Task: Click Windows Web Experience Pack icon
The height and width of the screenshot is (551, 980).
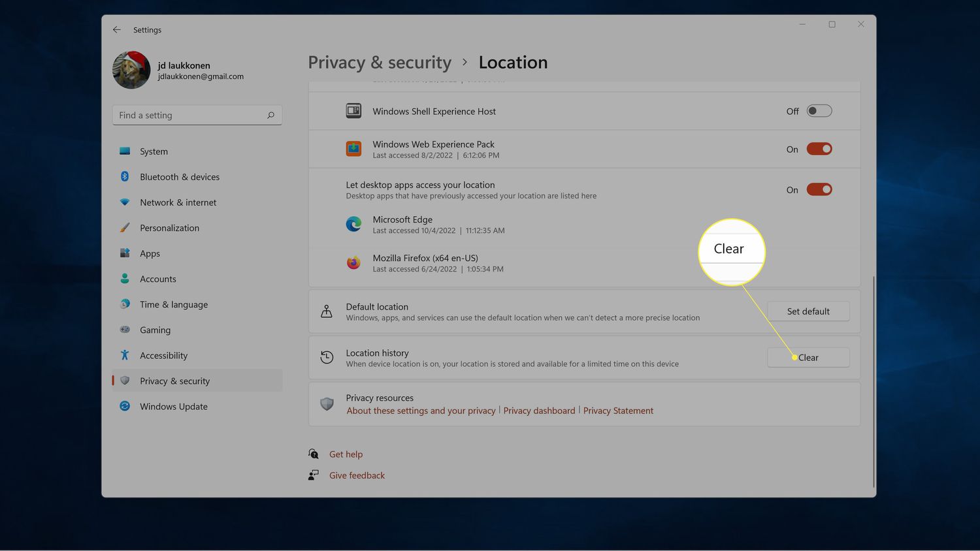Action: coord(353,149)
